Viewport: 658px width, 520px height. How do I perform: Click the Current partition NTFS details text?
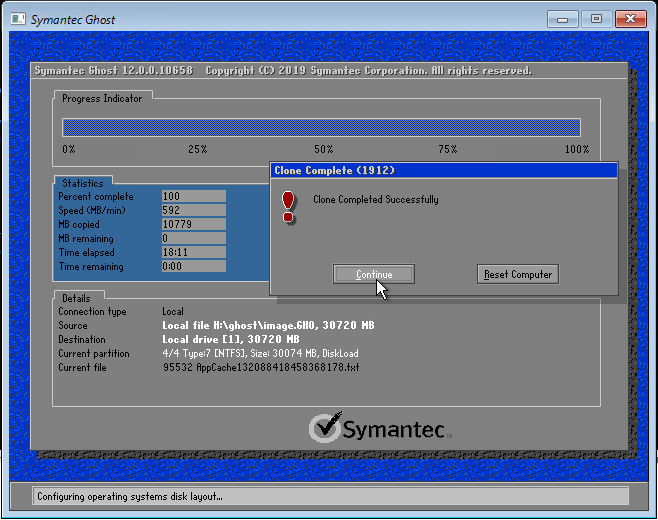click(260, 353)
